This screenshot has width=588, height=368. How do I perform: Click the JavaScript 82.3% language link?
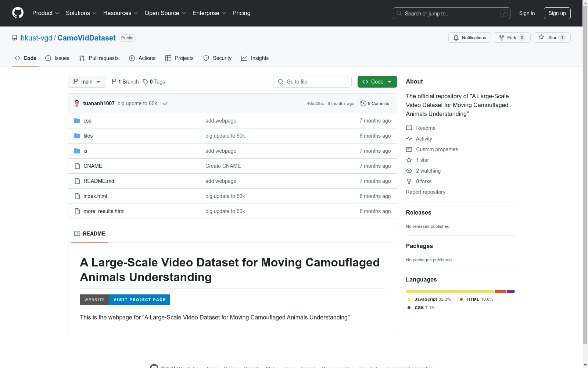pyautogui.click(x=429, y=299)
